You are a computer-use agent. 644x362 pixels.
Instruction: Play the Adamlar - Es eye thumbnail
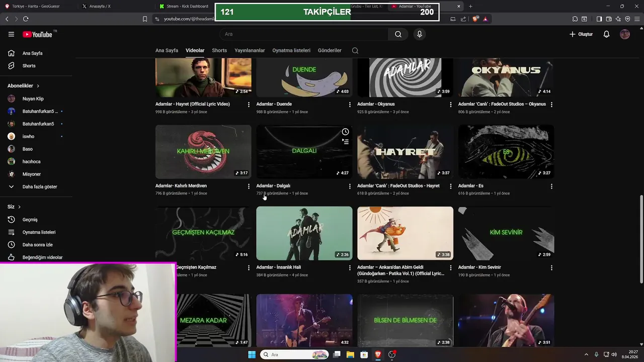[506, 152]
